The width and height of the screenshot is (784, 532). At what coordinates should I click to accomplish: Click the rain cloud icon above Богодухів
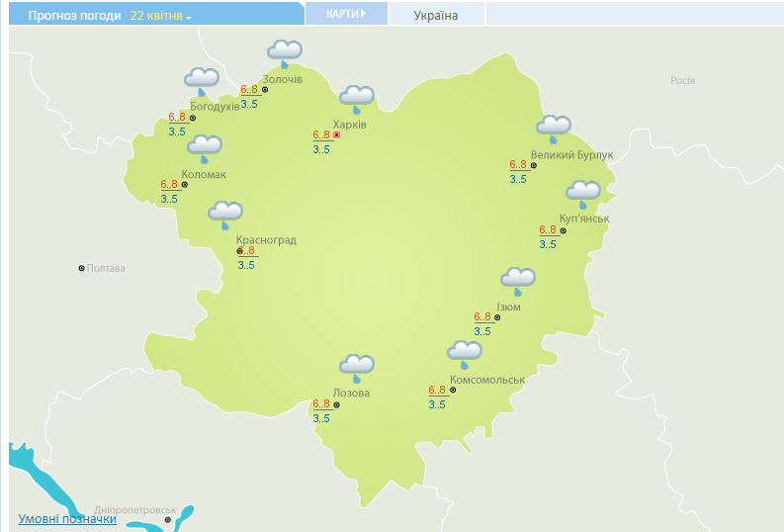[x=201, y=80]
